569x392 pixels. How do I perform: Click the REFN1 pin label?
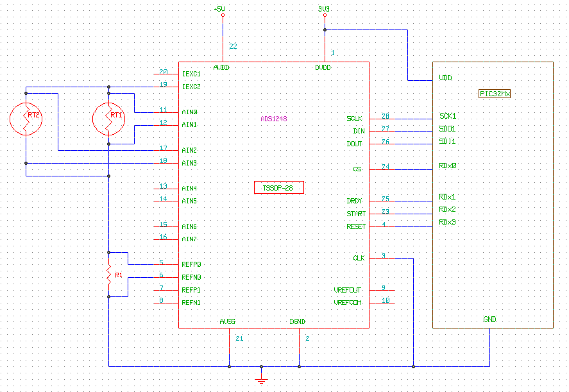tap(191, 303)
